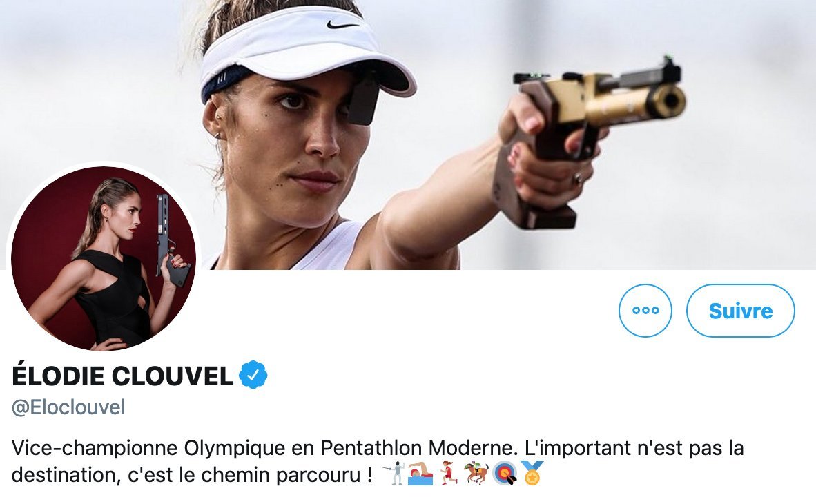The height and width of the screenshot is (504, 816).
Task: Open the three-dot more options menu
Action: 645,310
